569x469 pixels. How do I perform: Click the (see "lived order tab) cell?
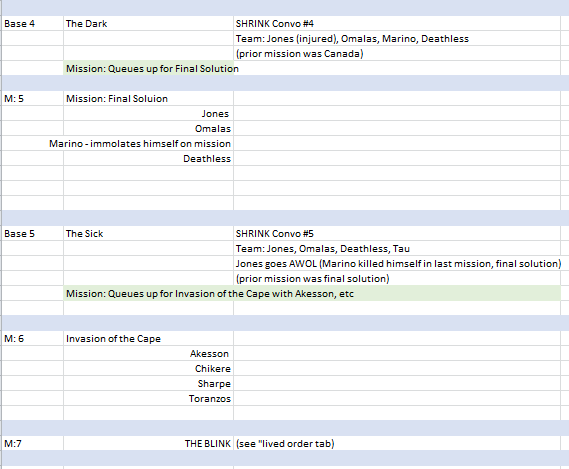pos(397,443)
